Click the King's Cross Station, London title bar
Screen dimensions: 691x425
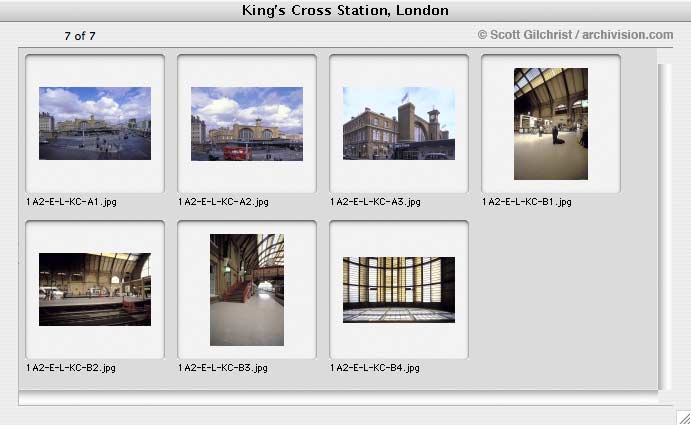(x=346, y=10)
